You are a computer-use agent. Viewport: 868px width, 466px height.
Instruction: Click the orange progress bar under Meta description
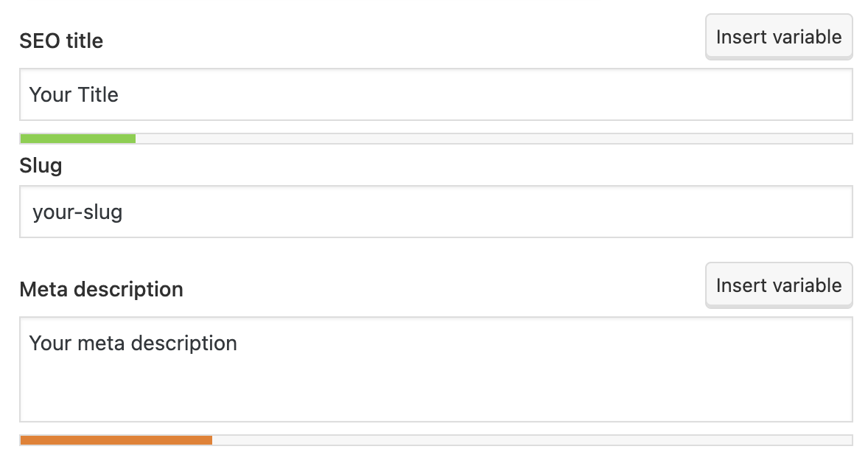(114, 439)
